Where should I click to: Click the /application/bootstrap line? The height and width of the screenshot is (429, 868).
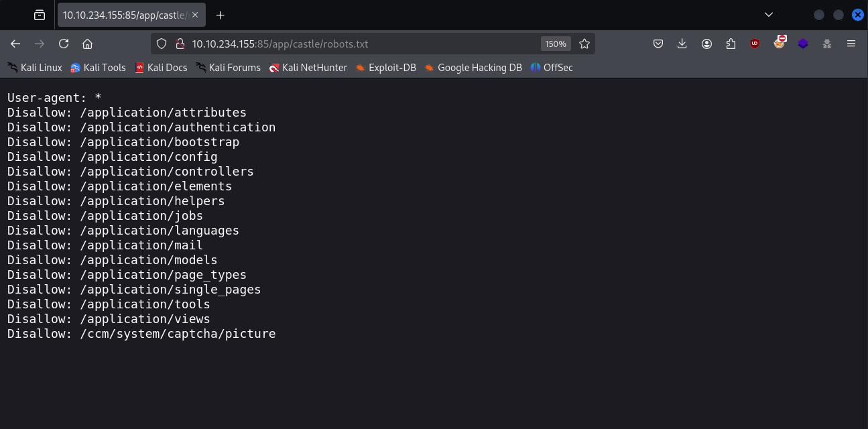[123, 142]
